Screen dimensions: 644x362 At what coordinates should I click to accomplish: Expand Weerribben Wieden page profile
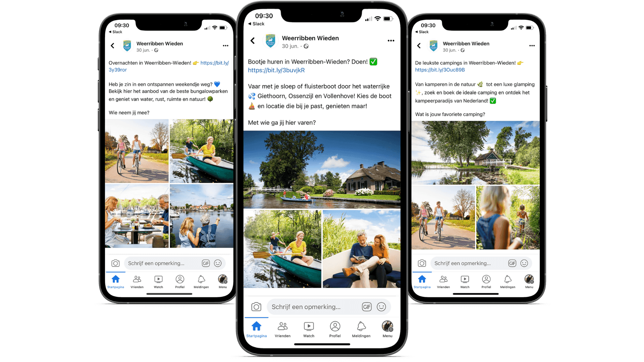pyautogui.click(x=271, y=41)
